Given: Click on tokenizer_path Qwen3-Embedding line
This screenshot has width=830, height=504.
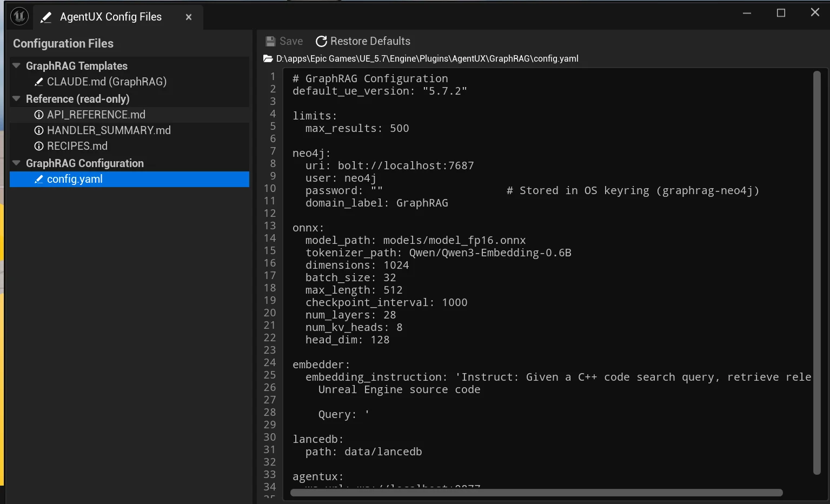Looking at the screenshot, I should [439, 253].
